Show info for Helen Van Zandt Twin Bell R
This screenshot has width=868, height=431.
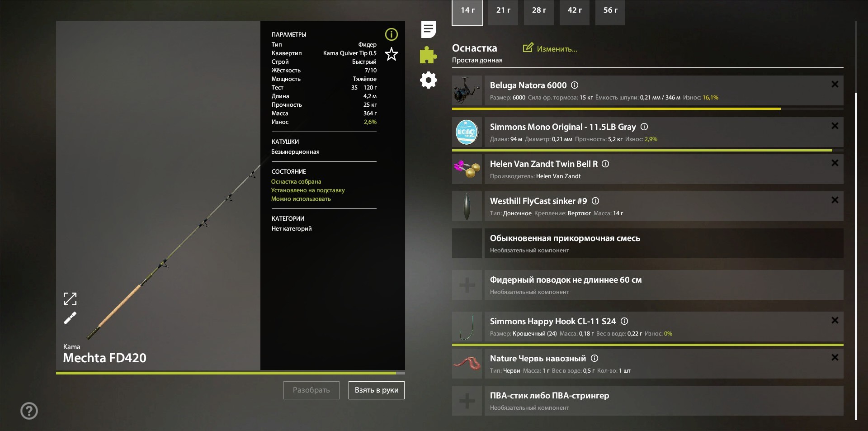click(x=605, y=164)
